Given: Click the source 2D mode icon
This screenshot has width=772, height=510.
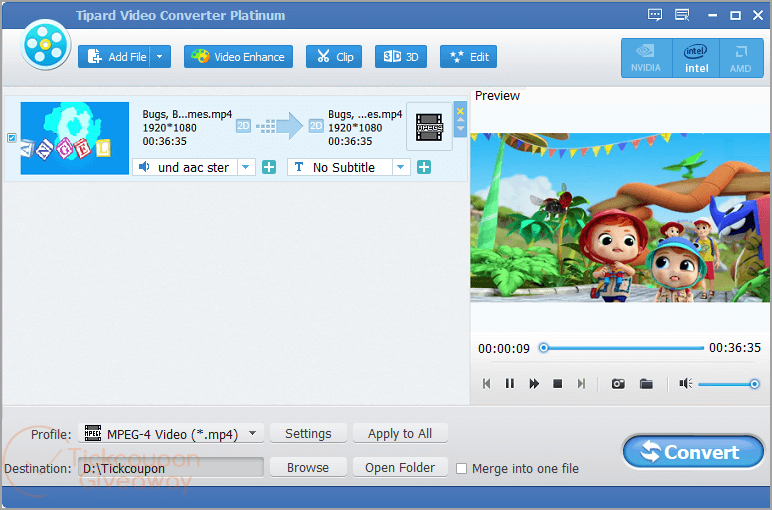Looking at the screenshot, I should pos(243,126).
